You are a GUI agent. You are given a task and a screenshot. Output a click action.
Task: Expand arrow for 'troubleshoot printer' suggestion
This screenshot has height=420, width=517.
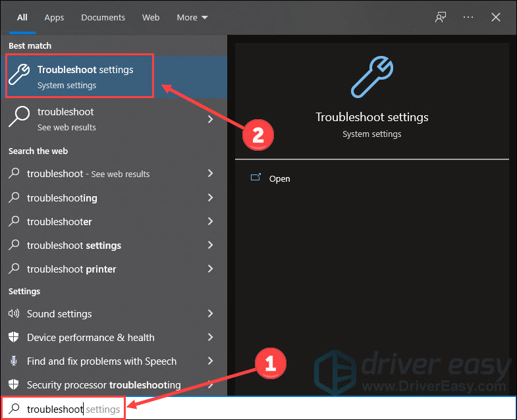click(211, 269)
